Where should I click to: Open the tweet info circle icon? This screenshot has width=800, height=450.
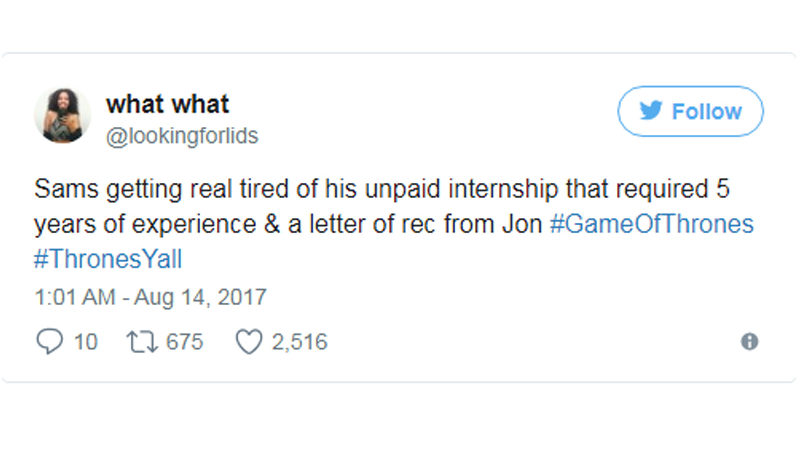(749, 342)
